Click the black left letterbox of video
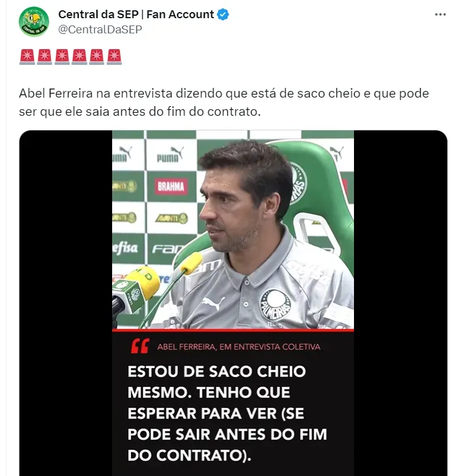This screenshot has height=476, width=454. click(66, 303)
